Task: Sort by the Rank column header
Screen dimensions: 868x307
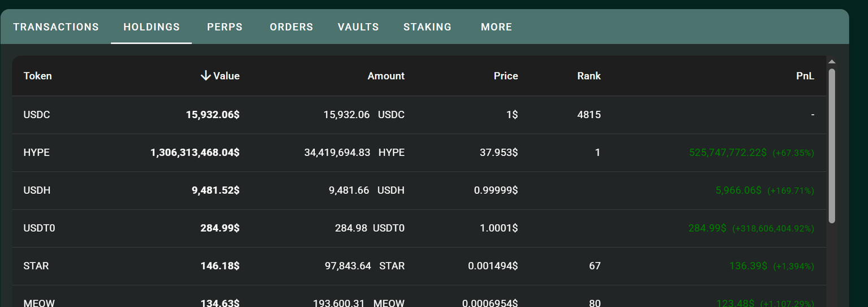Action: click(588, 76)
